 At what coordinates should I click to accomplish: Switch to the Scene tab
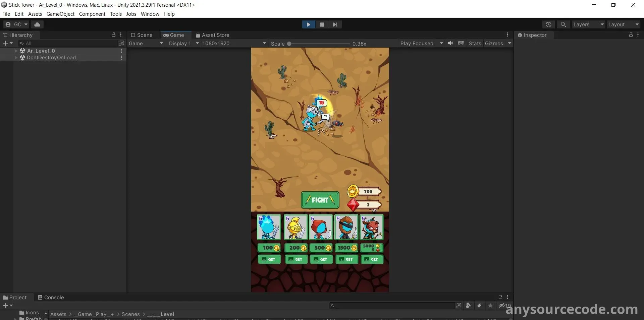click(x=142, y=35)
